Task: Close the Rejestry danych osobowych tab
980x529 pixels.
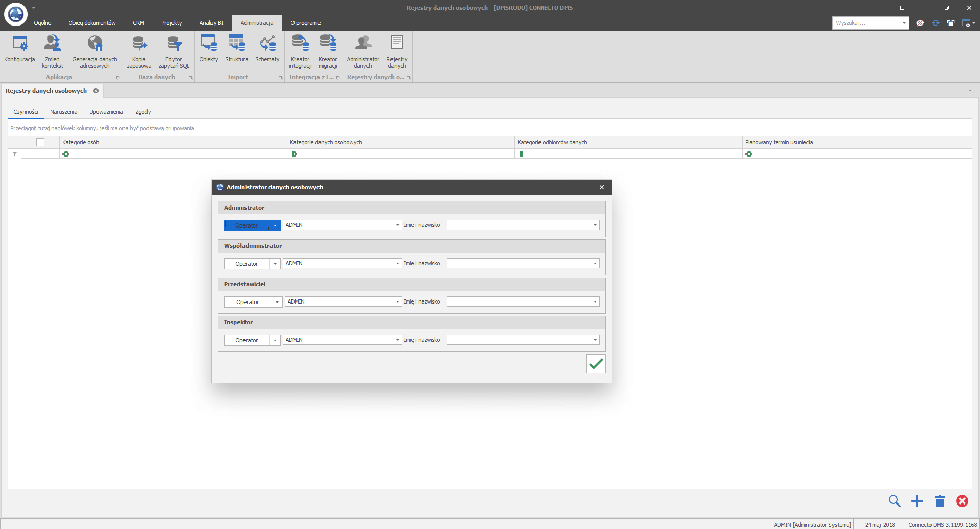Action: click(x=96, y=91)
